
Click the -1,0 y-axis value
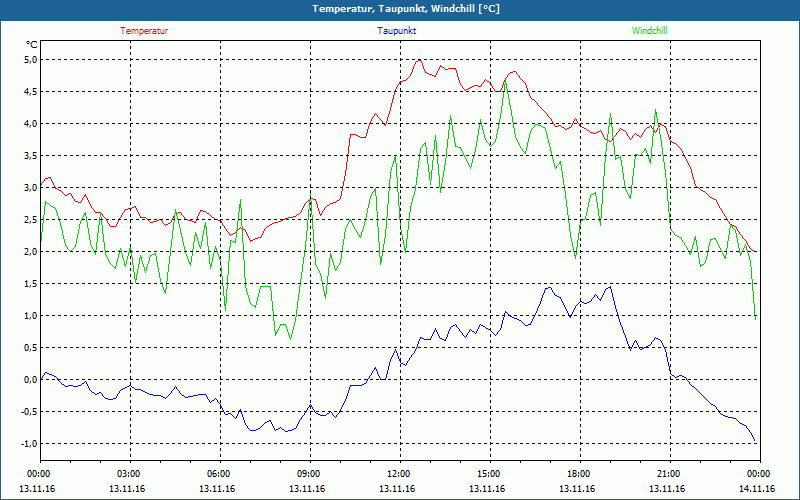click(30, 443)
